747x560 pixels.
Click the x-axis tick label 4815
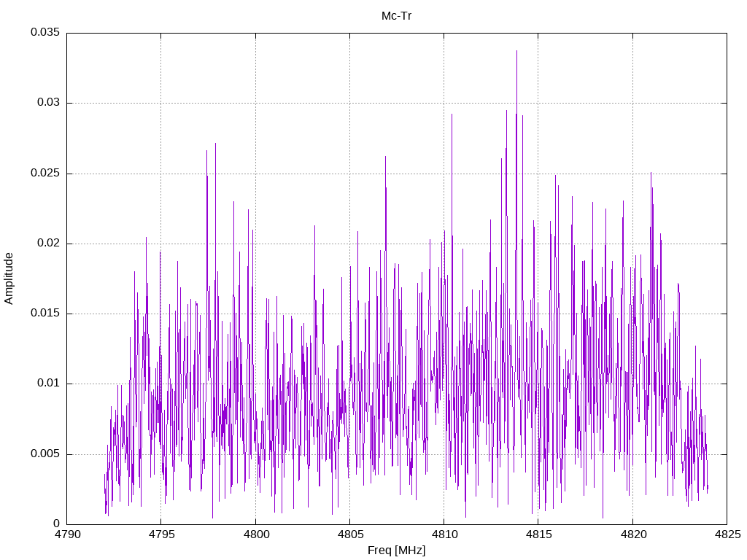[539, 534]
